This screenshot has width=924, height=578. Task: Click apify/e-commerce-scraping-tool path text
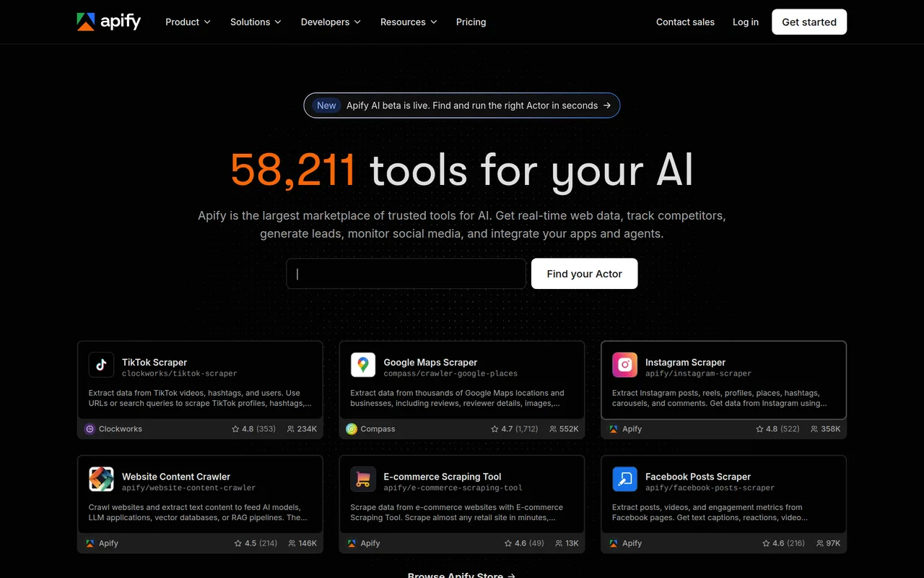click(x=453, y=488)
